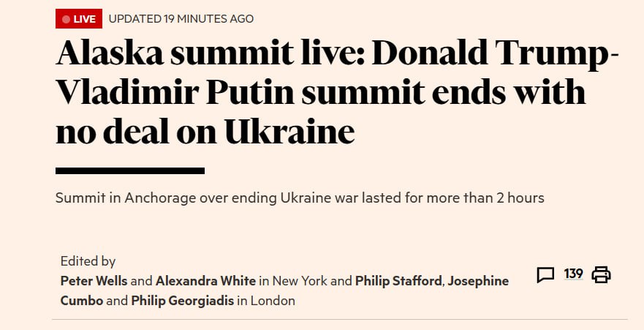Click the black bar under the headline

click(x=130, y=170)
